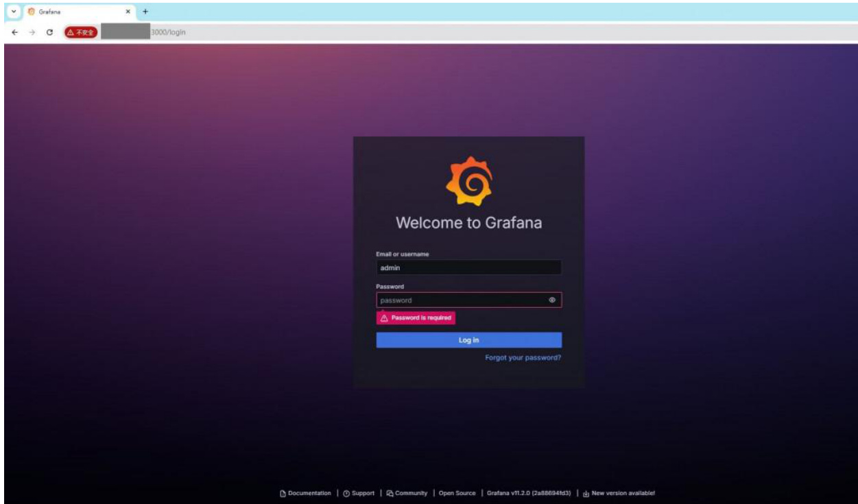
Task: Open the Support link in the footer
Action: pos(359,493)
